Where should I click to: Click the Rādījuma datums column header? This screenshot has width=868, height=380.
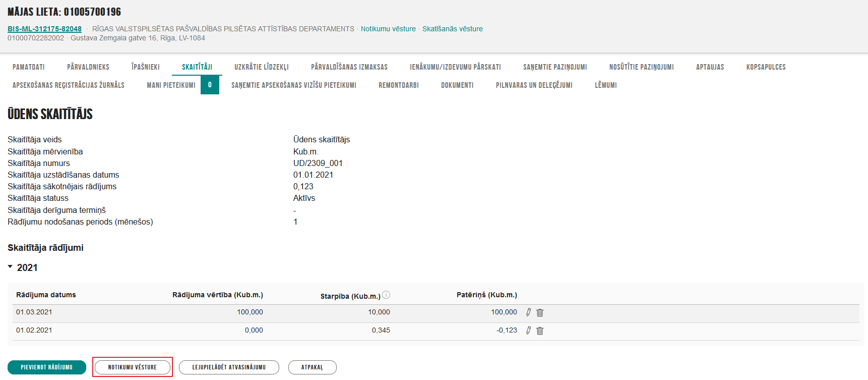[x=46, y=295]
